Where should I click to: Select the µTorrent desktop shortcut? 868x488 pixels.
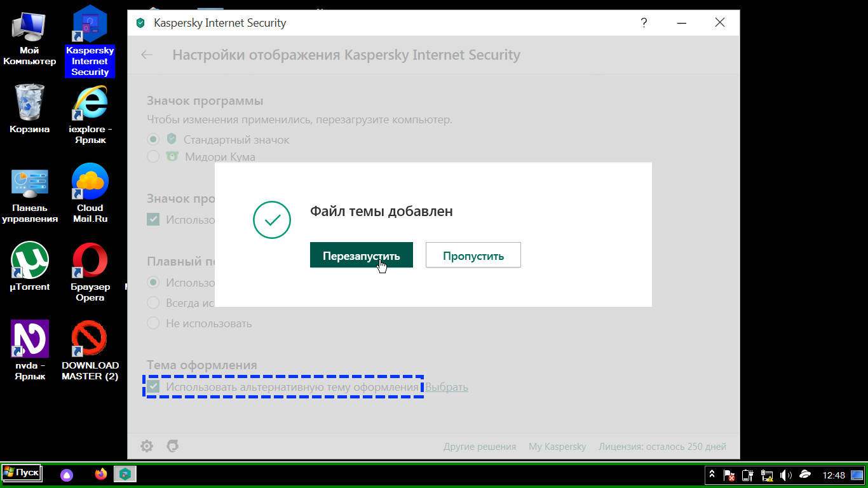point(29,262)
